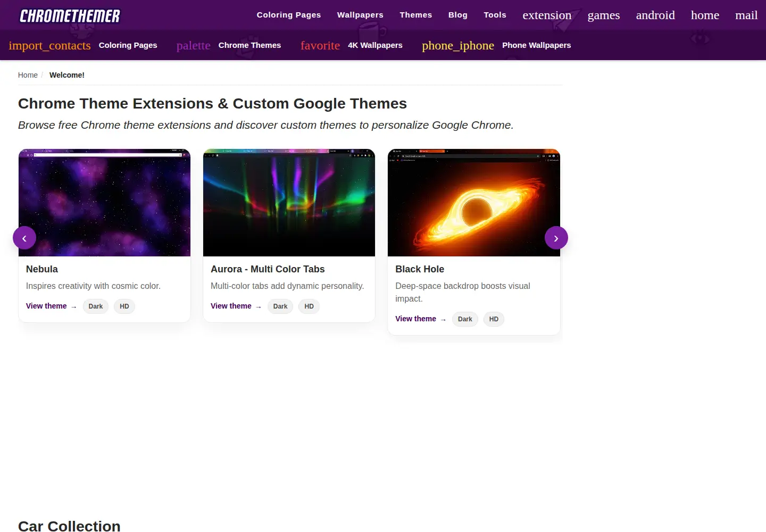Open the Black Hole theme preview image
Viewport: 766px width, 532px height.
474,203
